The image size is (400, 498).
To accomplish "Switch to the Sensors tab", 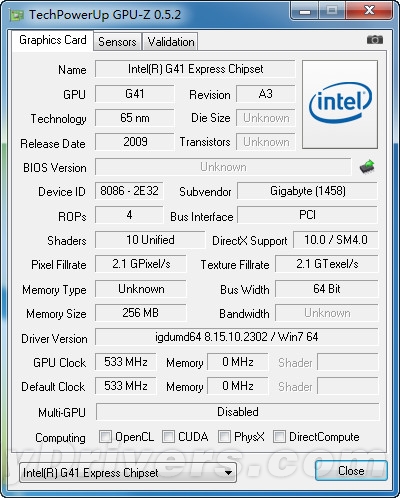I will coord(117,42).
